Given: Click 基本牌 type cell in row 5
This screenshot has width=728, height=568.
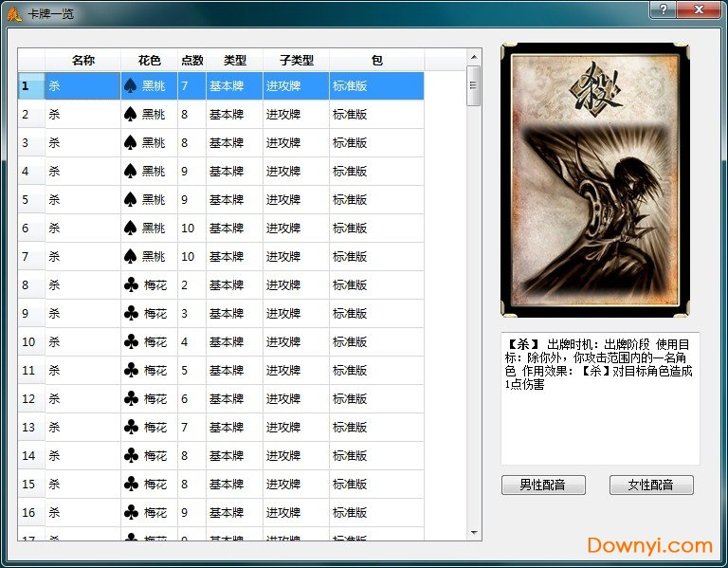Looking at the screenshot, I should [234, 200].
